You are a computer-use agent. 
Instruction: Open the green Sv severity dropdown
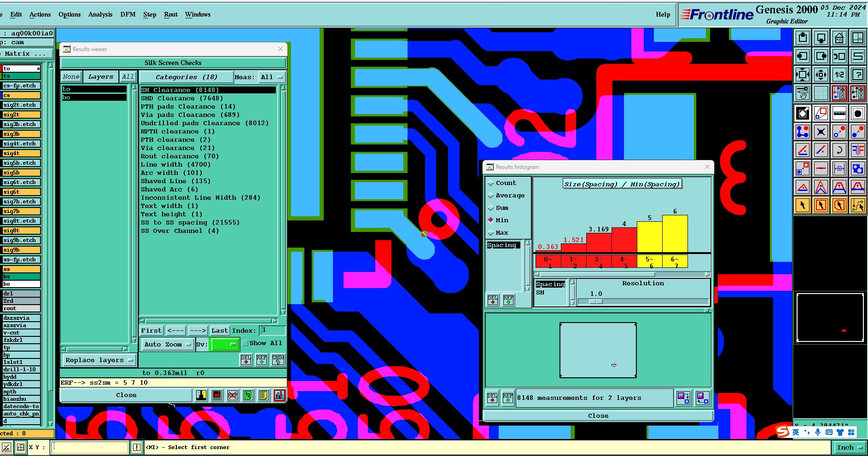tap(224, 344)
